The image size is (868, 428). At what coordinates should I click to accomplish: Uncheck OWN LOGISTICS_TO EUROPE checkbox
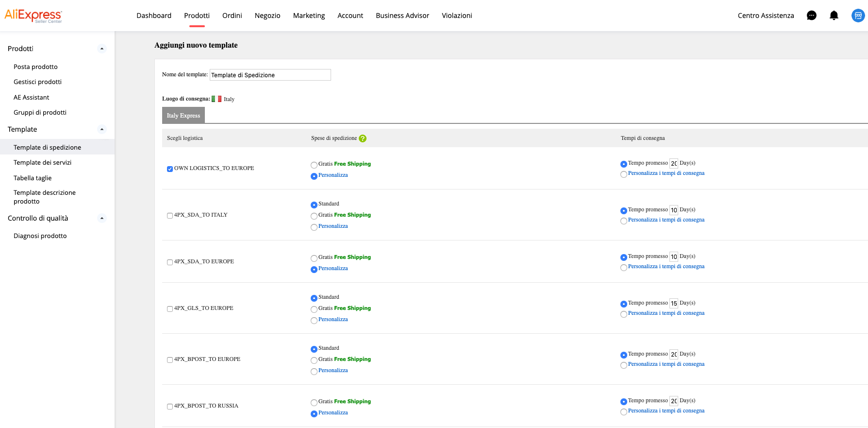[x=170, y=169]
